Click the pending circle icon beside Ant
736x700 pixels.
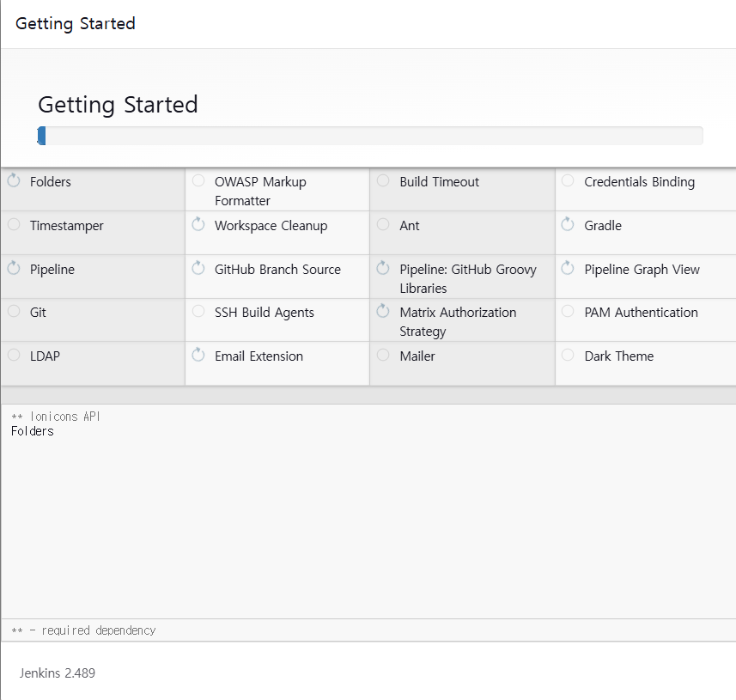pos(383,224)
